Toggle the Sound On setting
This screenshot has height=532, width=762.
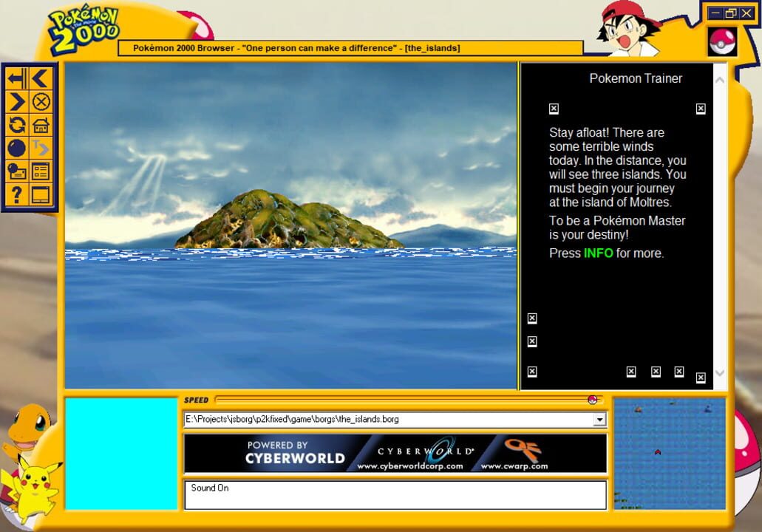point(211,488)
